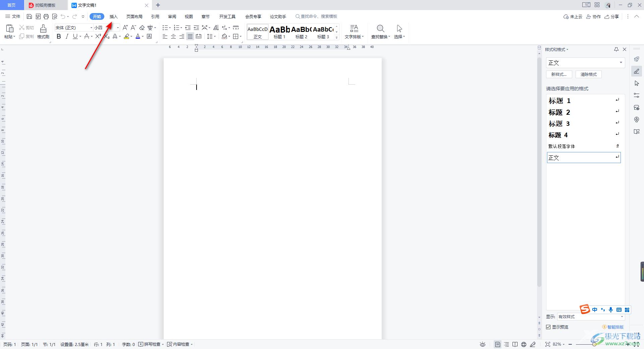Click the font color A swatch

(138, 36)
